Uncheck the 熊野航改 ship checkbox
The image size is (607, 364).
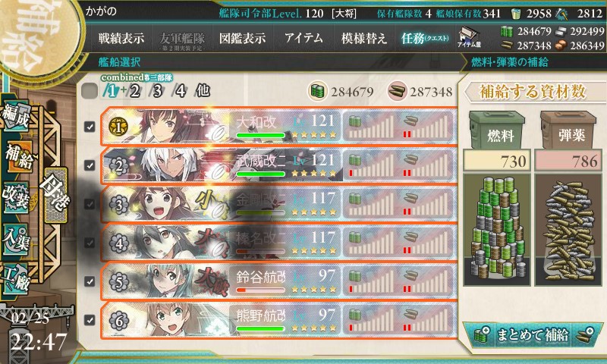90,320
